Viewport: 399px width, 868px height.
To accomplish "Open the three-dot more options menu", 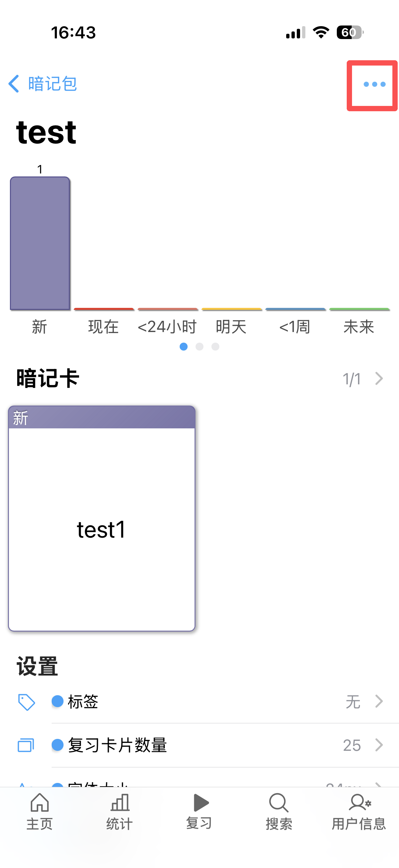I will 375,84.
